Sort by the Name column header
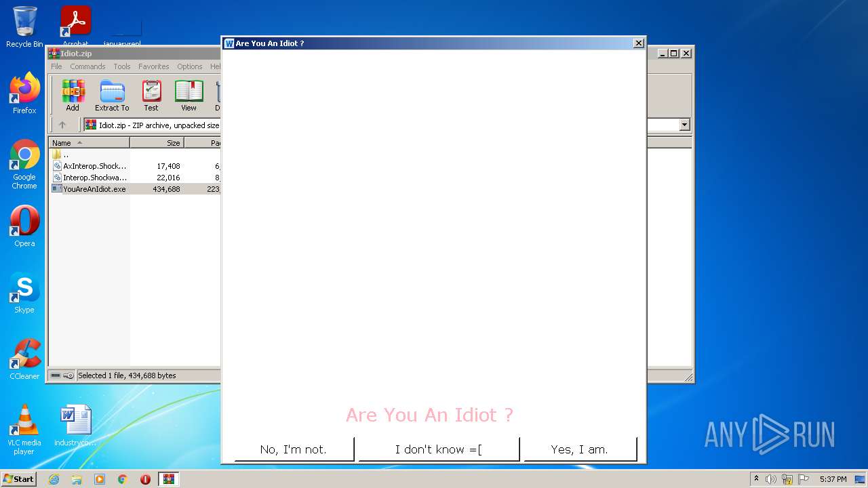Screen dimensions: 868x488 pos(89,143)
